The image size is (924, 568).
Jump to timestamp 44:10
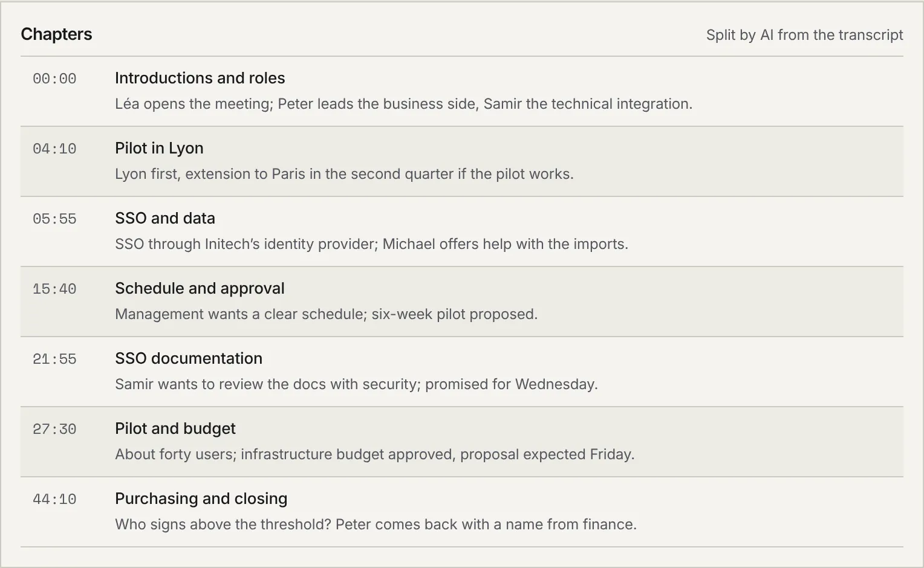click(x=54, y=499)
